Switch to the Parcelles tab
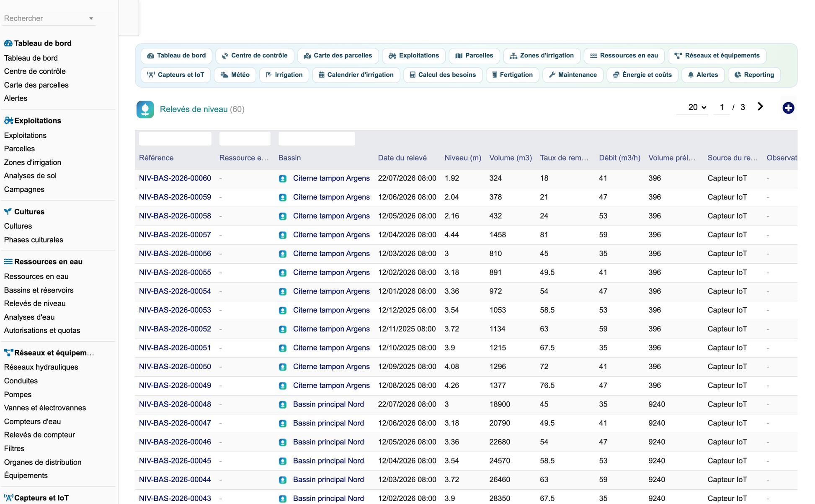Screen dimensions: 815x504 474,56
